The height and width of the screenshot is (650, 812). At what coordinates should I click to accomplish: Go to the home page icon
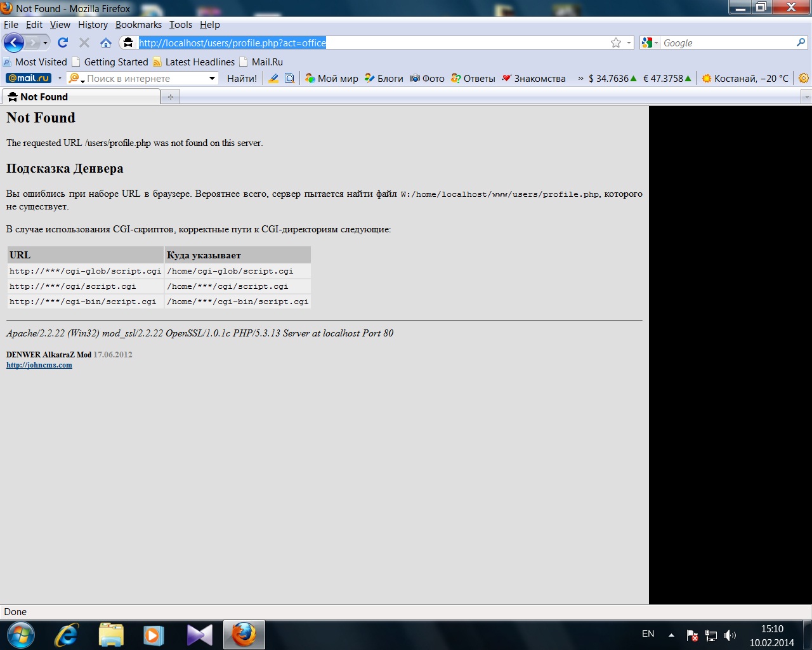coord(106,43)
